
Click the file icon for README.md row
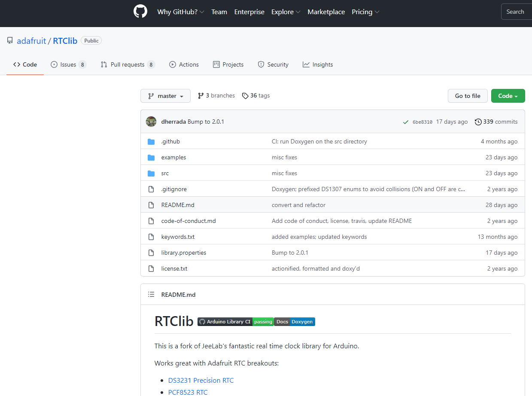click(x=151, y=205)
